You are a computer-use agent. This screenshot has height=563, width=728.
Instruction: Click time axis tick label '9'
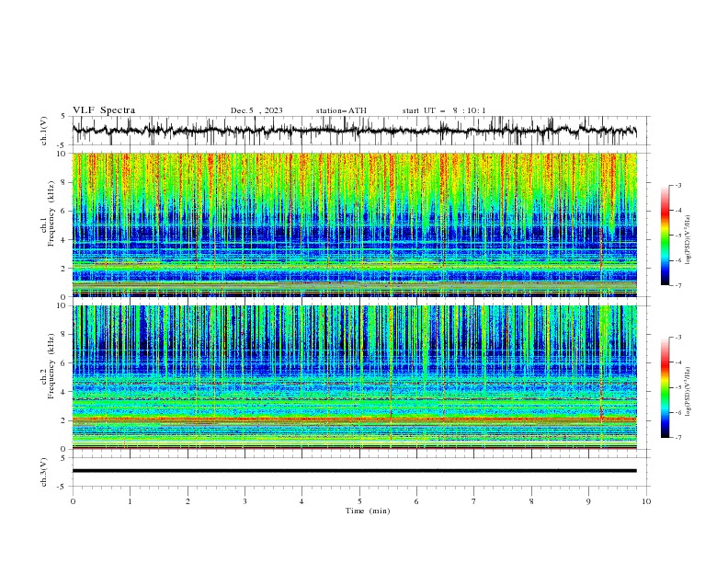click(x=588, y=501)
